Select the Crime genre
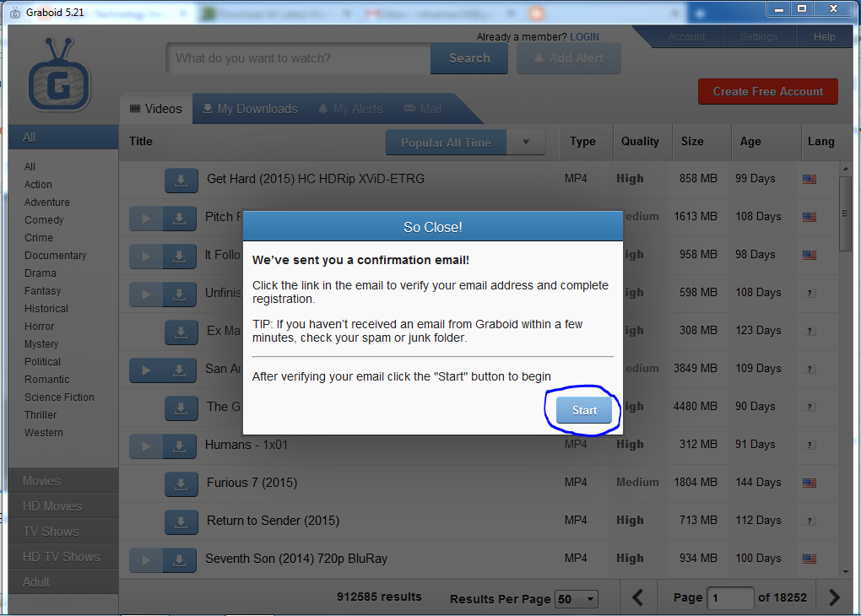Screen dimensions: 861x616 [39, 238]
